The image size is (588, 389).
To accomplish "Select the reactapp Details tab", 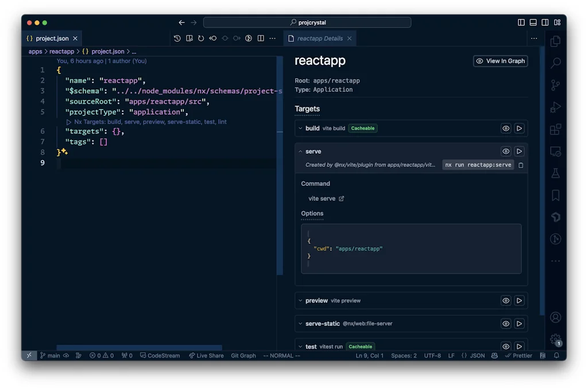I will point(319,38).
